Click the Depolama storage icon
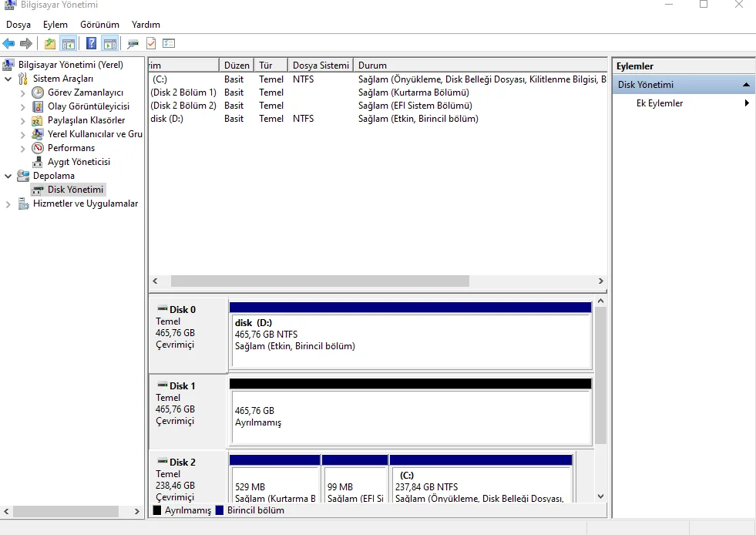This screenshot has width=756, height=535. (x=22, y=176)
